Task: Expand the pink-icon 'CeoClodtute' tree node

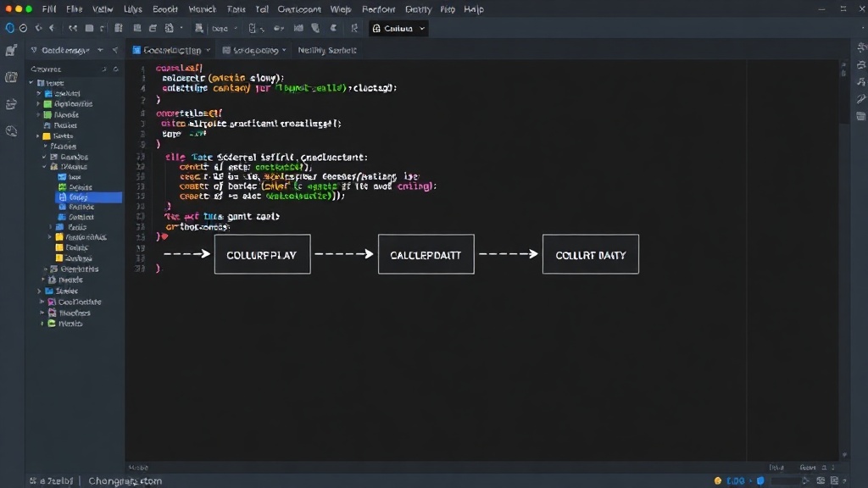Action: (x=42, y=302)
